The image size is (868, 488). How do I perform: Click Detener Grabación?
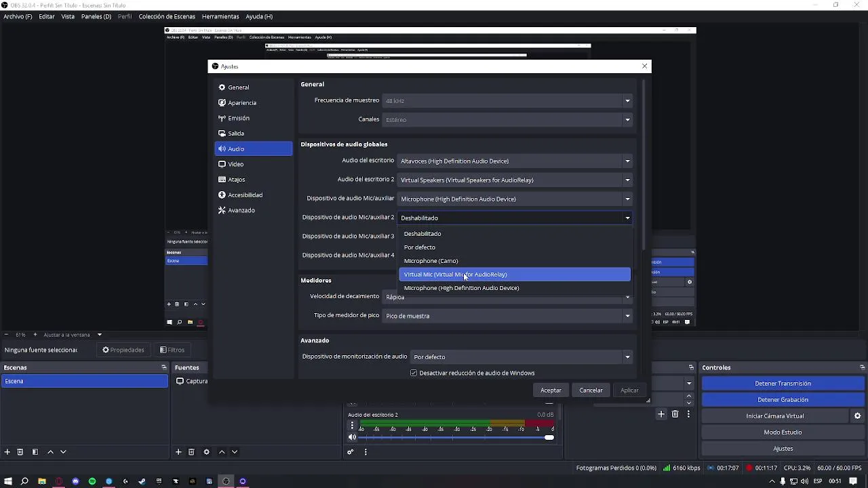click(783, 400)
